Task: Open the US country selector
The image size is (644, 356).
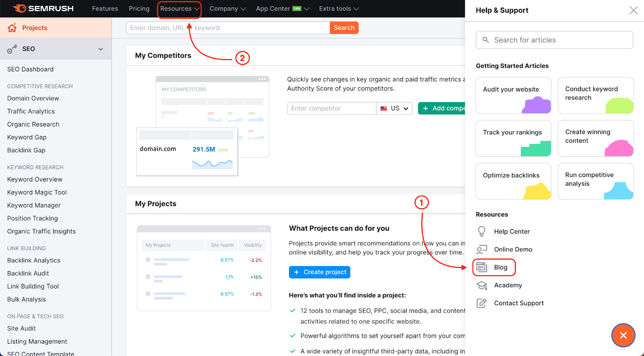Action: [x=394, y=108]
